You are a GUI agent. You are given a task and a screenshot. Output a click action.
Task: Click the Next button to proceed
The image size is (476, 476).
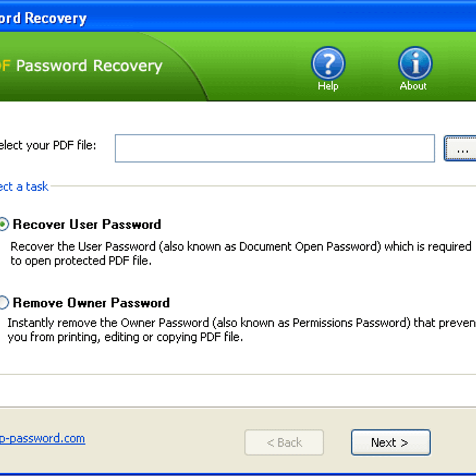tap(390, 442)
